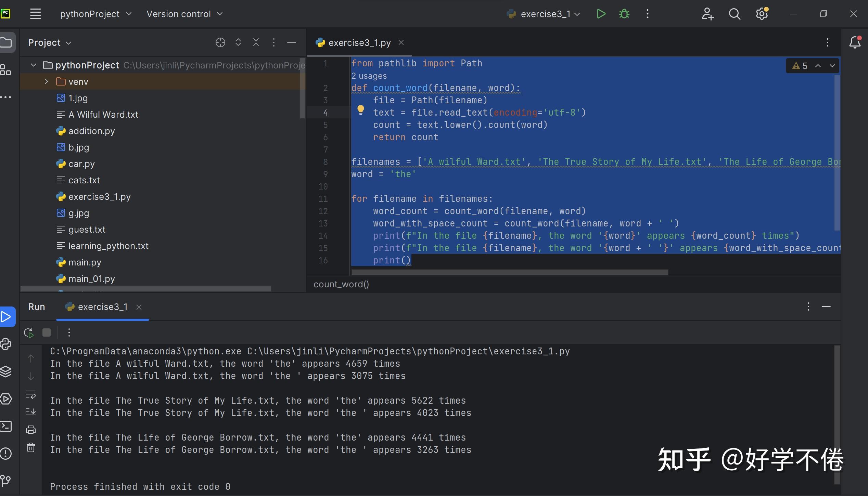The image size is (868, 496).
Task: Enable select-opened-file in the Project panel
Action: click(x=220, y=42)
